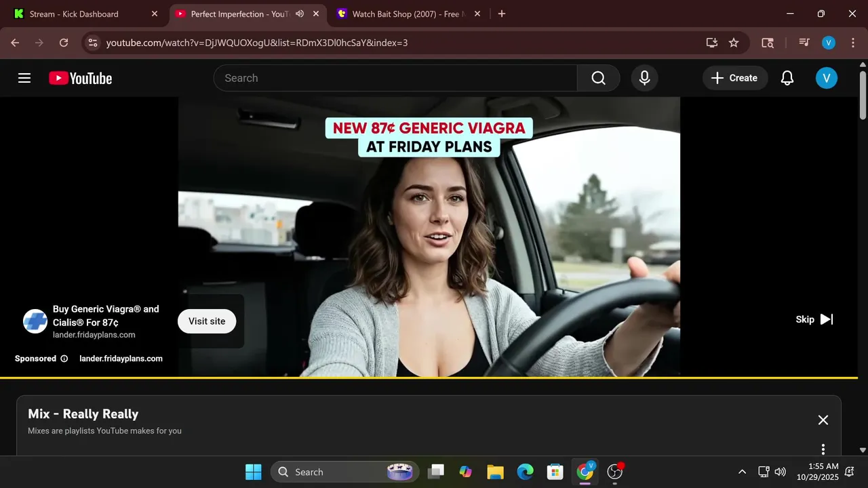Click the Create button
The height and width of the screenshot is (488, 868).
click(x=735, y=78)
